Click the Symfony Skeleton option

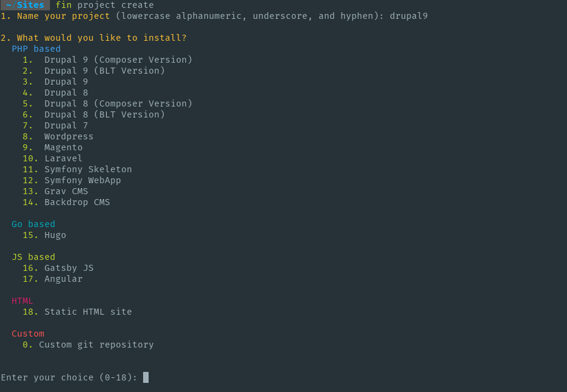point(77,169)
